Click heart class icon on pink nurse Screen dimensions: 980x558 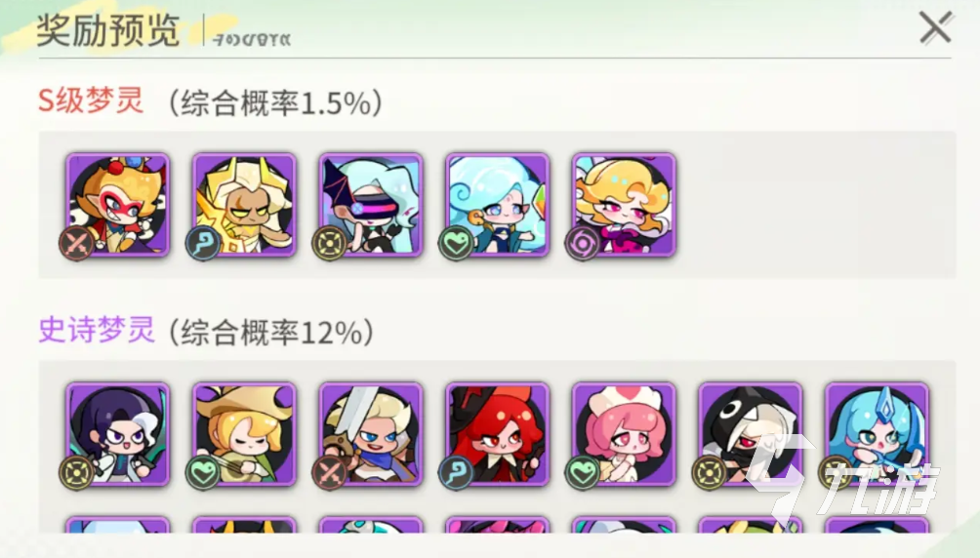pyautogui.click(x=583, y=473)
